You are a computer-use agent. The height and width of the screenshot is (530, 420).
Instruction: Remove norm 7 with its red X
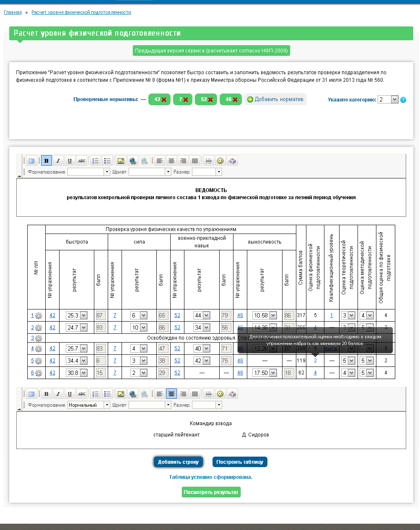click(x=185, y=100)
